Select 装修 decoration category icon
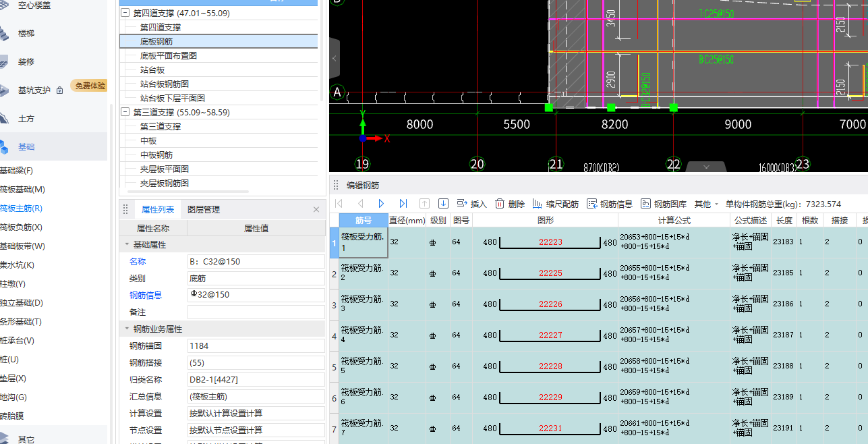 [x=5, y=62]
